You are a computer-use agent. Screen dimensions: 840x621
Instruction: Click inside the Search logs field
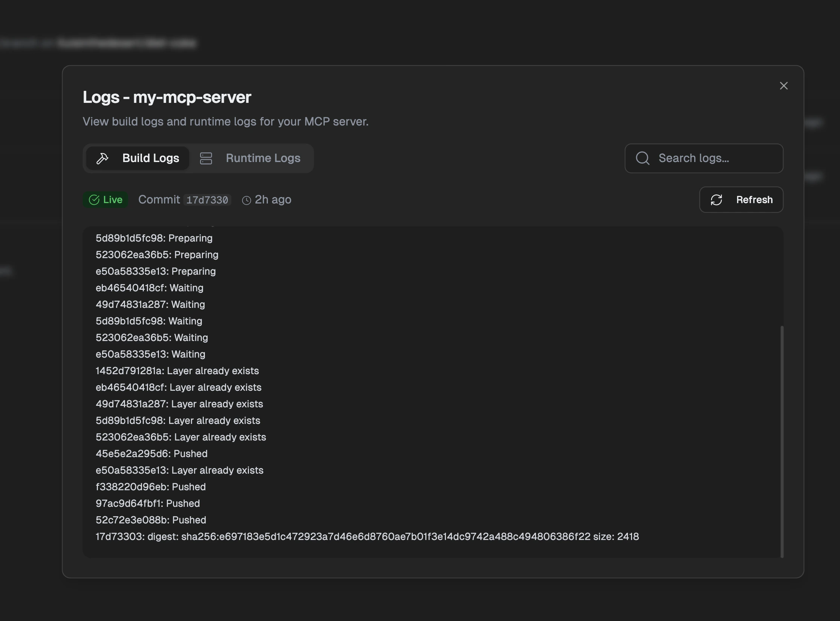pos(704,158)
